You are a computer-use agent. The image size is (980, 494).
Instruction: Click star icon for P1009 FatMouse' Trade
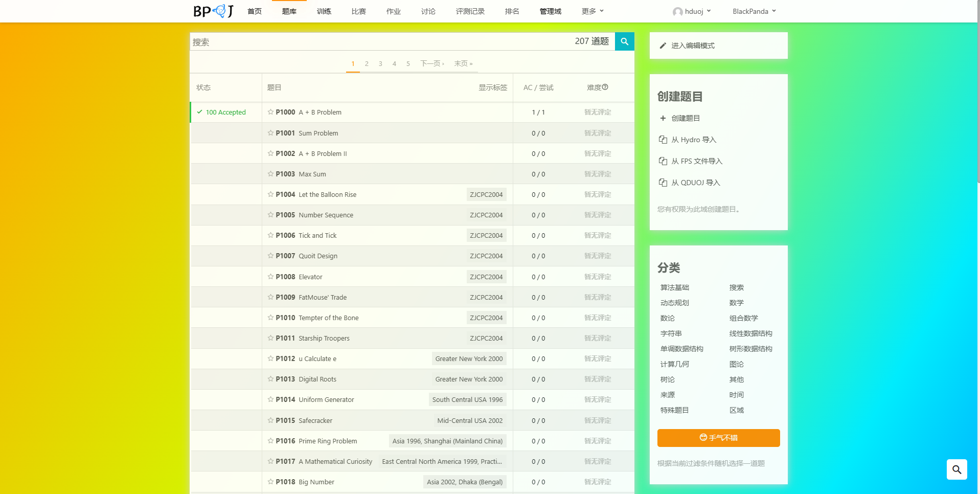point(270,297)
